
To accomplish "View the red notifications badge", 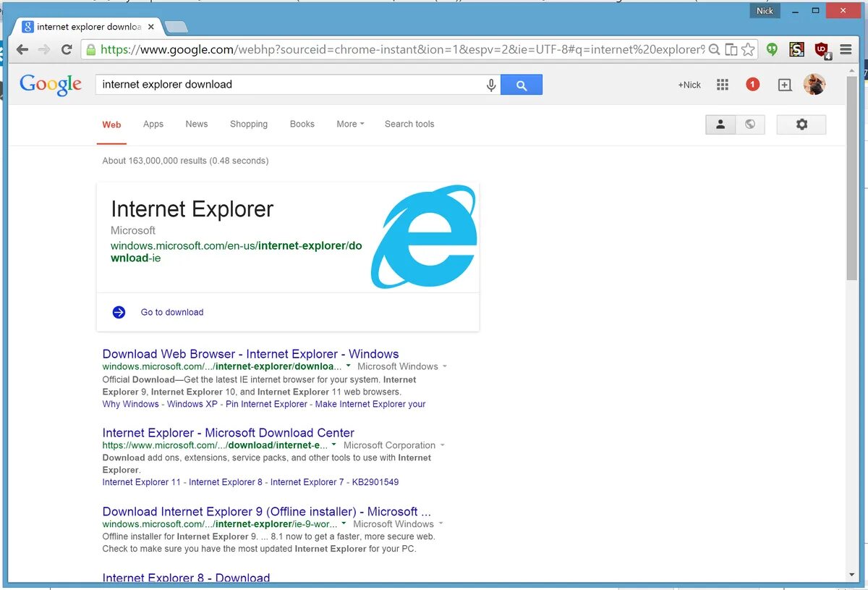I will (752, 85).
